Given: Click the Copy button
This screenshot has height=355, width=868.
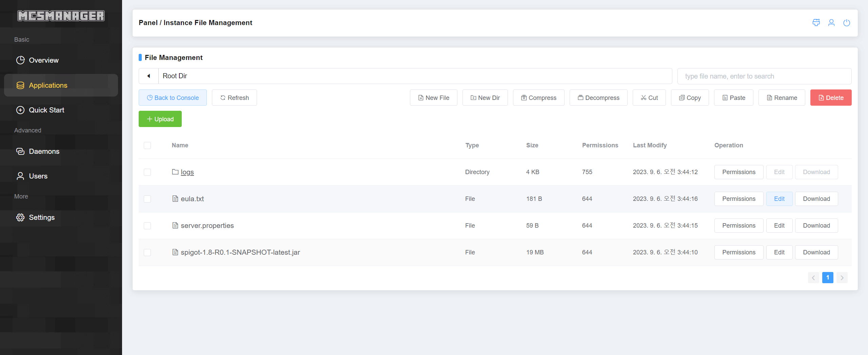Looking at the screenshot, I should click(690, 98).
